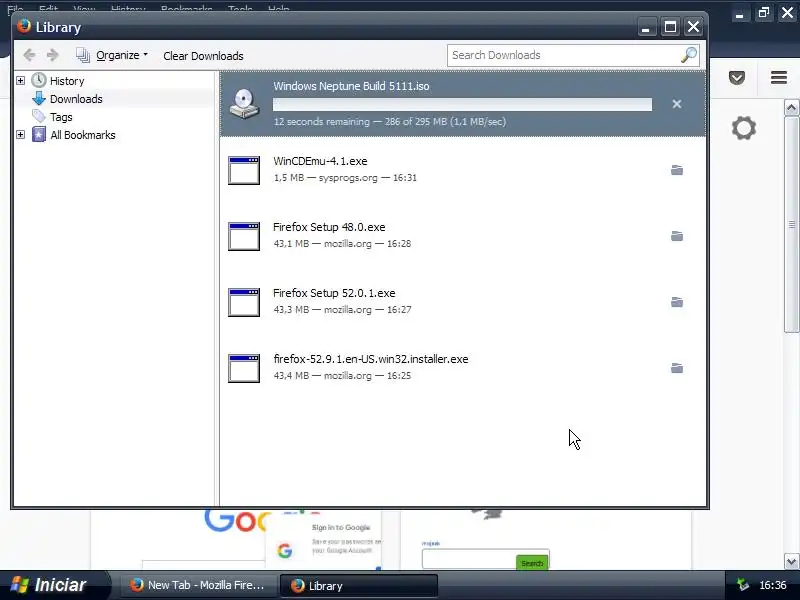Click the Tags label icon
800x600 pixels.
[39, 116]
